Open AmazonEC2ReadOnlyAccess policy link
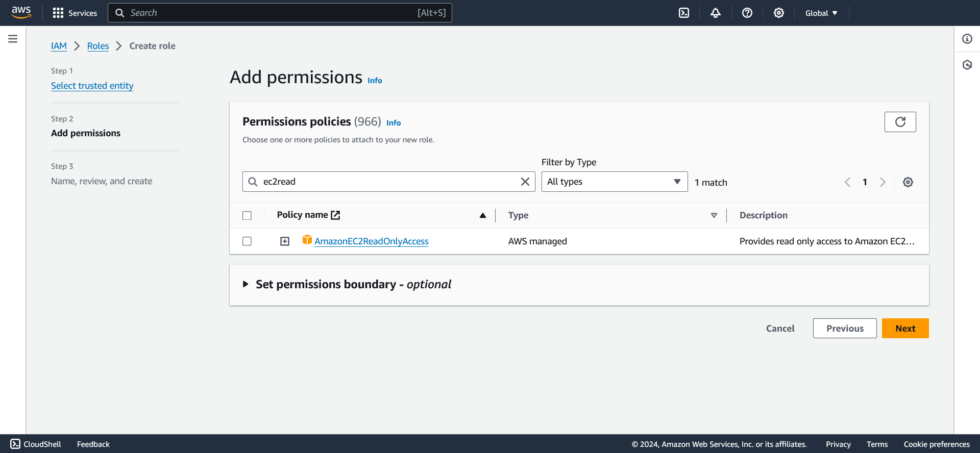This screenshot has width=980, height=453. 372,241
